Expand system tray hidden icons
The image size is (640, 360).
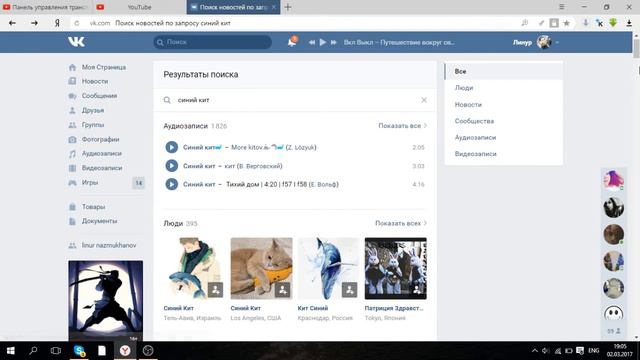(x=534, y=351)
